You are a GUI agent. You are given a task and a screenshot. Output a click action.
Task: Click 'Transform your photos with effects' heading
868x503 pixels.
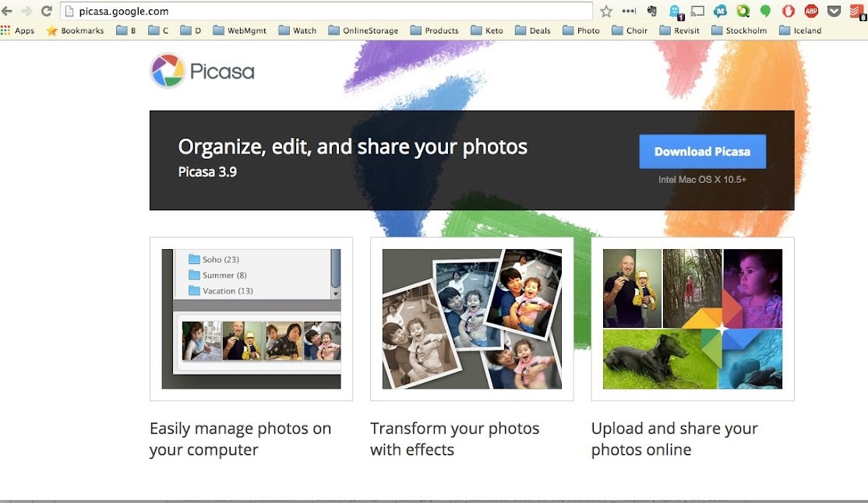click(454, 439)
